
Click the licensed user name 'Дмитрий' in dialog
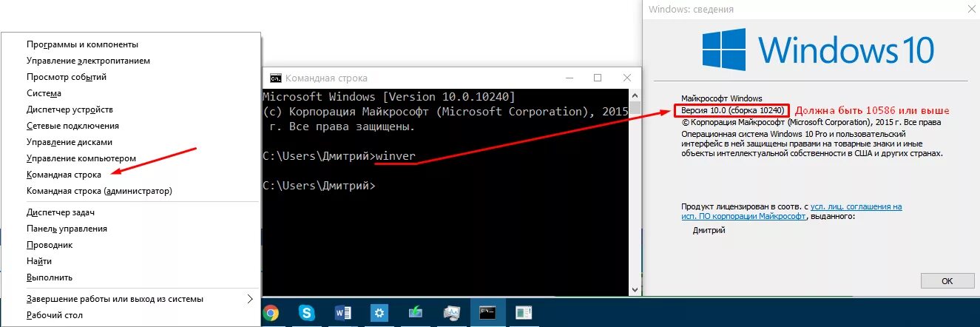click(x=709, y=231)
